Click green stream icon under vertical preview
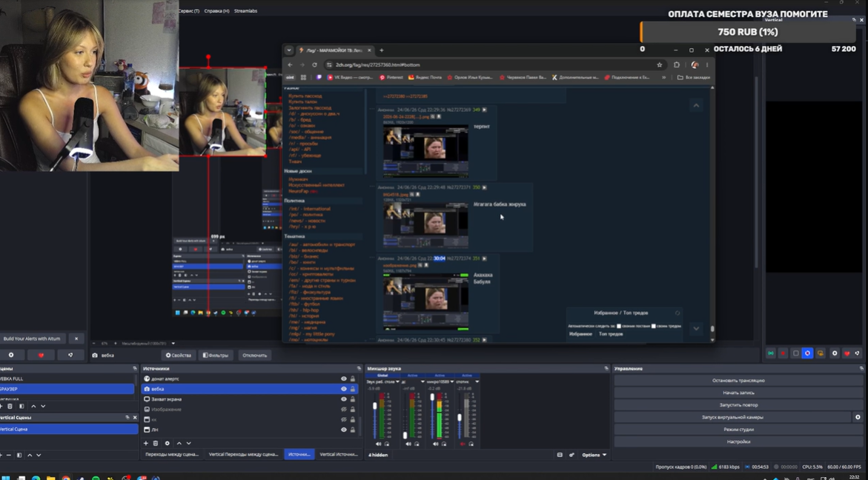Image resolution: width=868 pixels, height=480 pixels. [771, 353]
